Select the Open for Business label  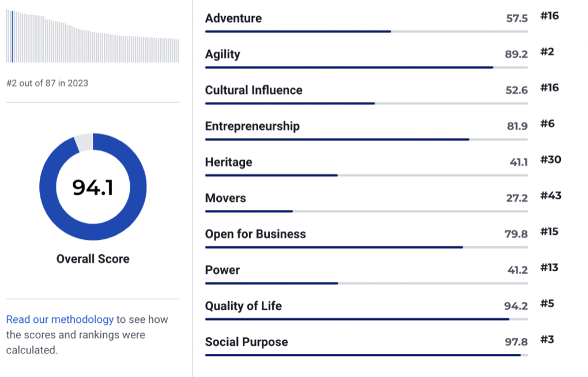click(255, 234)
